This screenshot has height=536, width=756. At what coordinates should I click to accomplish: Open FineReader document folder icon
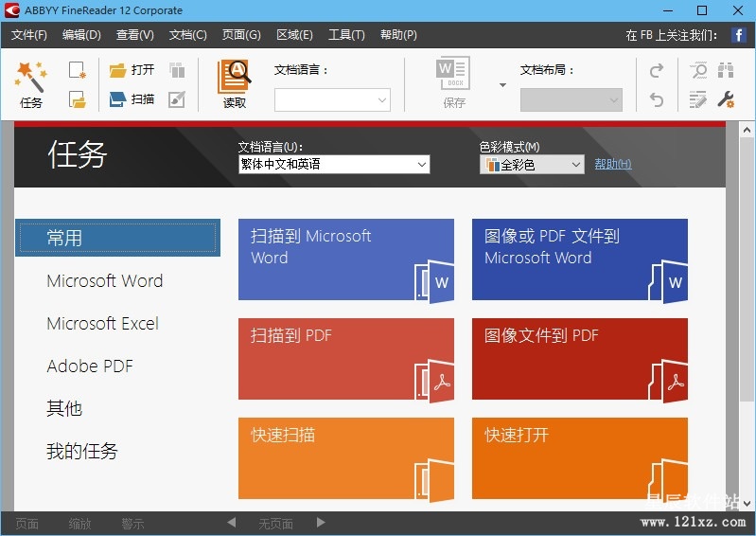(x=78, y=99)
